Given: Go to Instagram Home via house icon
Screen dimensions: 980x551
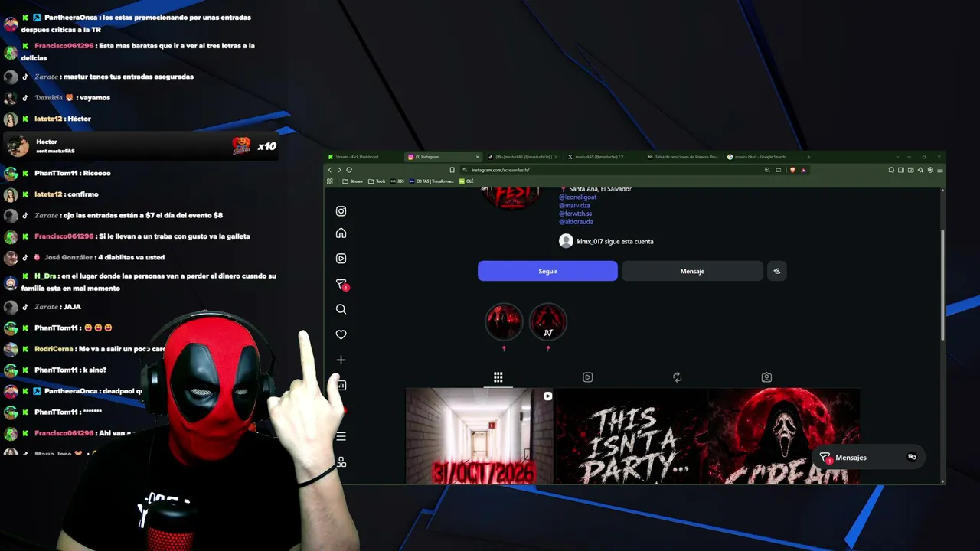Looking at the screenshot, I should (x=341, y=233).
